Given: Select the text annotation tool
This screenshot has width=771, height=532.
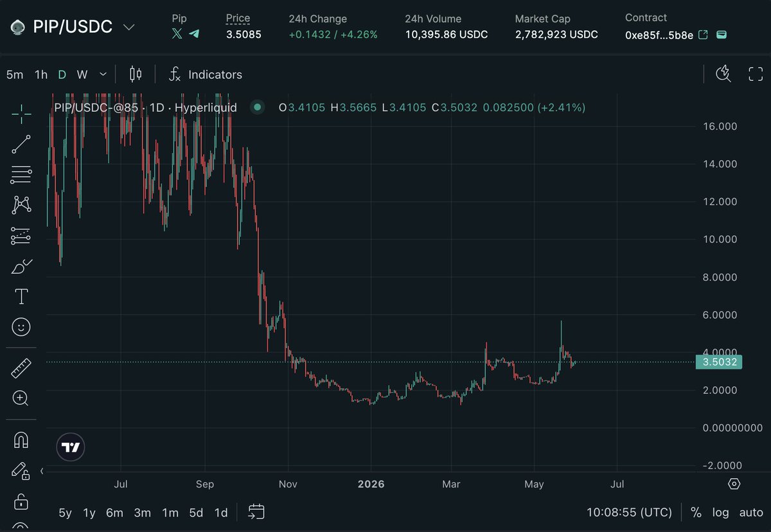Looking at the screenshot, I should click(21, 296).
